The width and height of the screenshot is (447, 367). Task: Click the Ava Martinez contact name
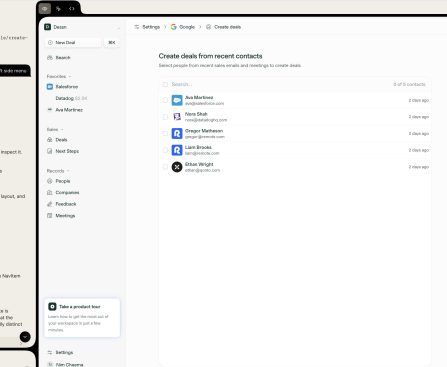click(199, 97)
